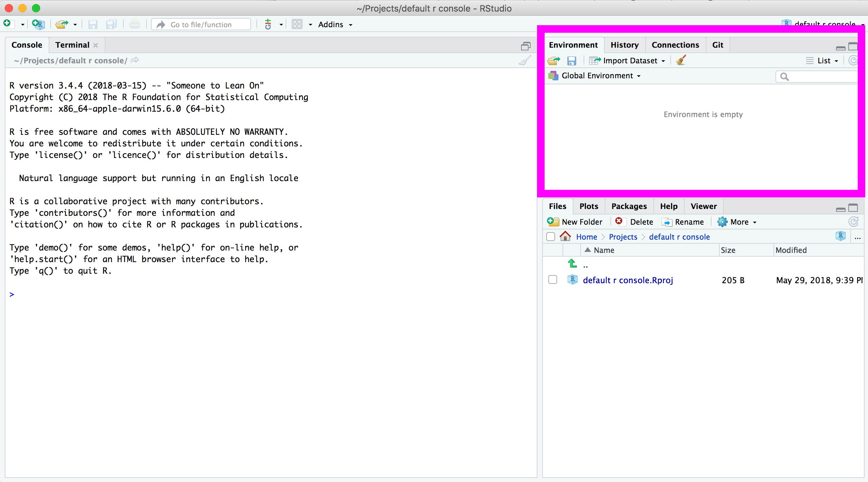Click the Save workspace icon in Environment pane
868x482 pixels.
click(x=572, y=61)
